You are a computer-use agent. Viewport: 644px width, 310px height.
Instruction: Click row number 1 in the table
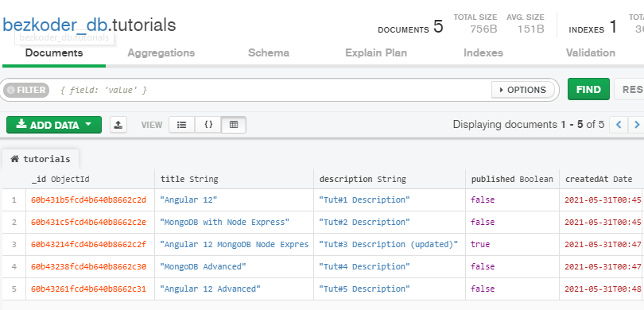(x=14, y=200)
